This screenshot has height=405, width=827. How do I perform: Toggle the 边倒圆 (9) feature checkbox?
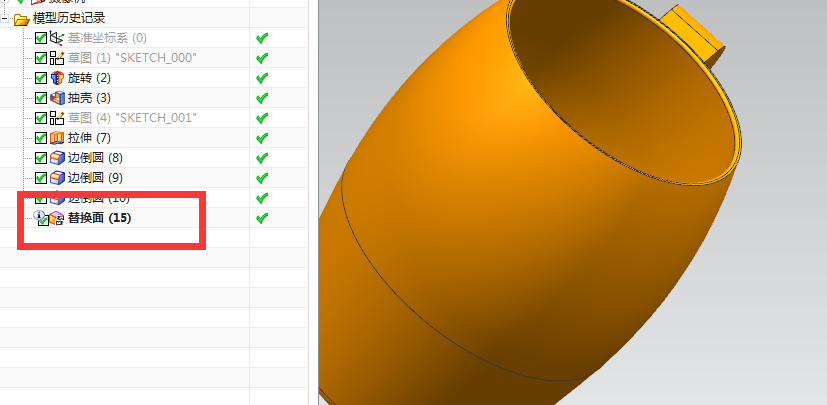[41, 178]
